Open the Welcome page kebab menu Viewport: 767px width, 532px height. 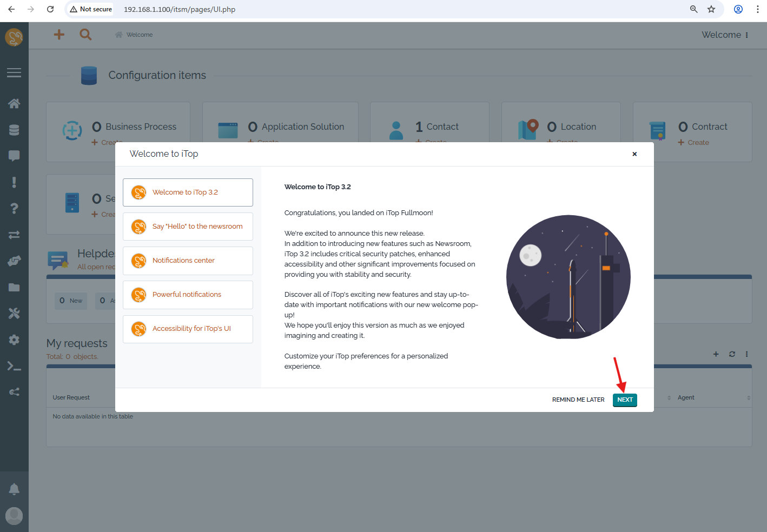[x=747, y=35]
